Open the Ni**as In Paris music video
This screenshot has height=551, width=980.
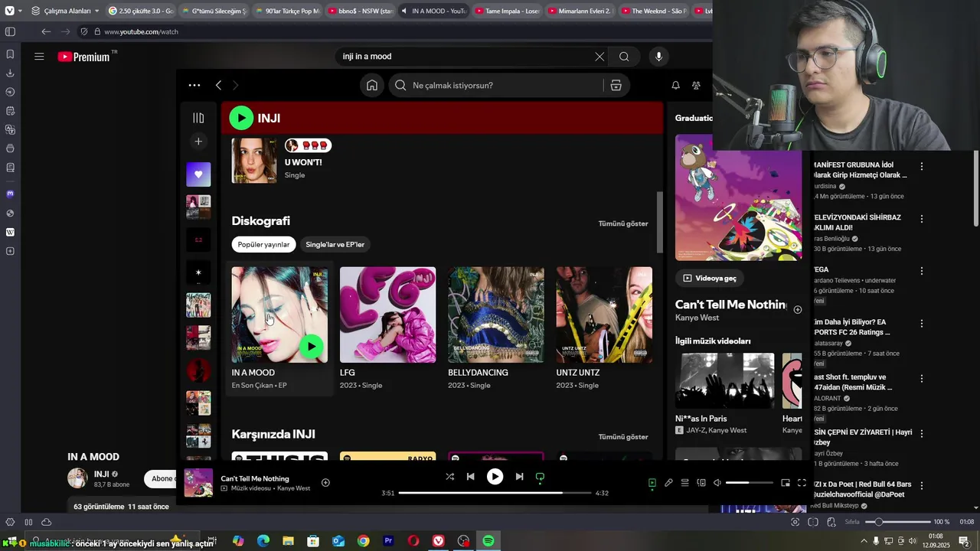click(x=724, y=380)
